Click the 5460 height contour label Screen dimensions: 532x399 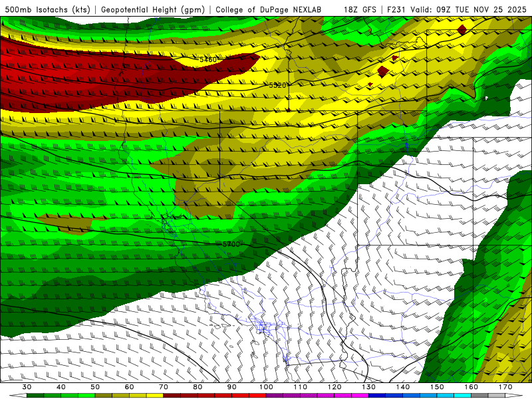point(208,60)
